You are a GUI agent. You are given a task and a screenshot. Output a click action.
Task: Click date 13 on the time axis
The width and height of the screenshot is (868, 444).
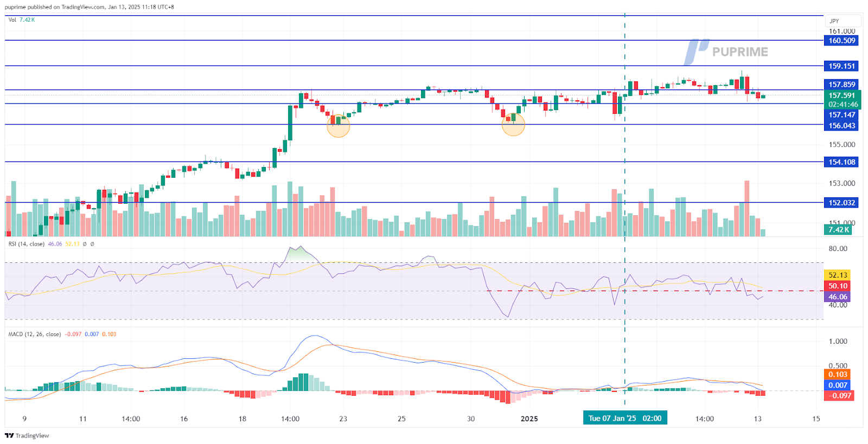(758, 419)
